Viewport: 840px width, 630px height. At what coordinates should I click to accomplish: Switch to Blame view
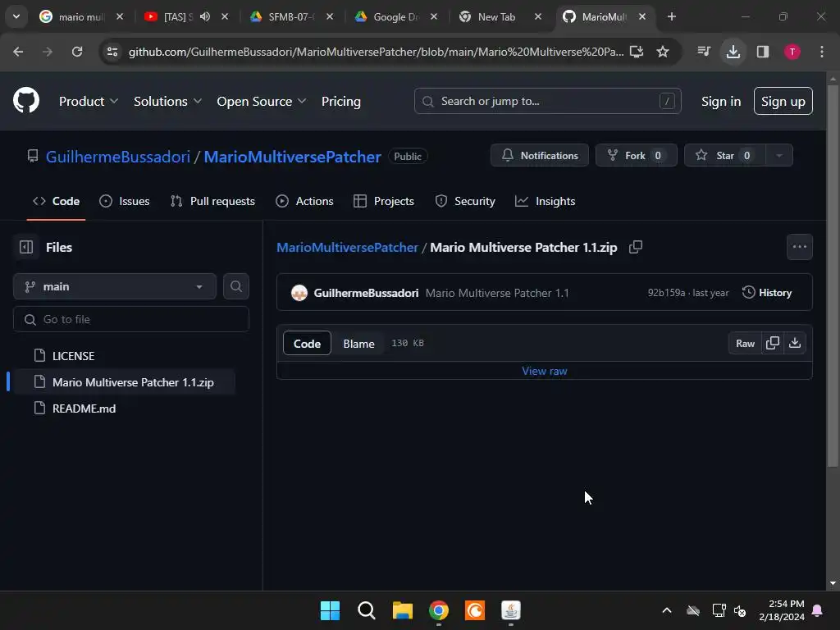[x=359, y=344]
